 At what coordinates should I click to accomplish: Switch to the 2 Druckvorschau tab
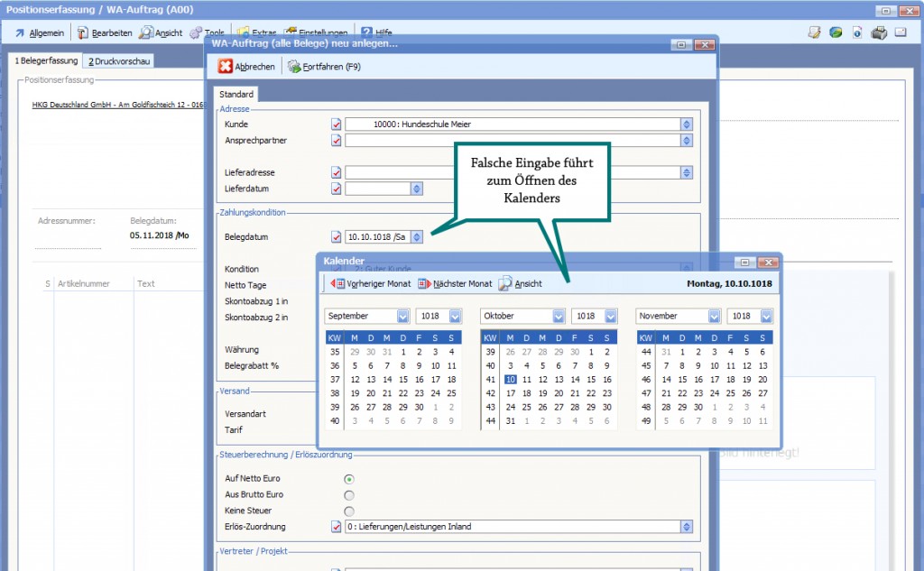click(119, 61)
